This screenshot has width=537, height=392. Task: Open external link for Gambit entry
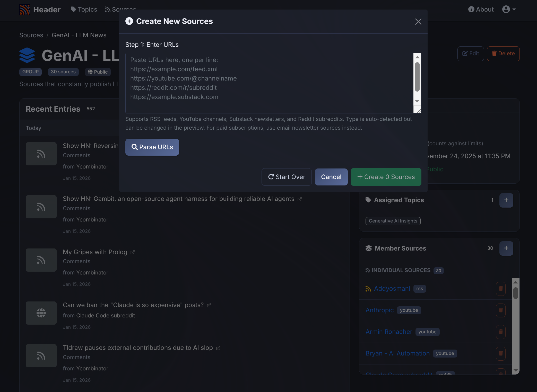pos(300,199)
